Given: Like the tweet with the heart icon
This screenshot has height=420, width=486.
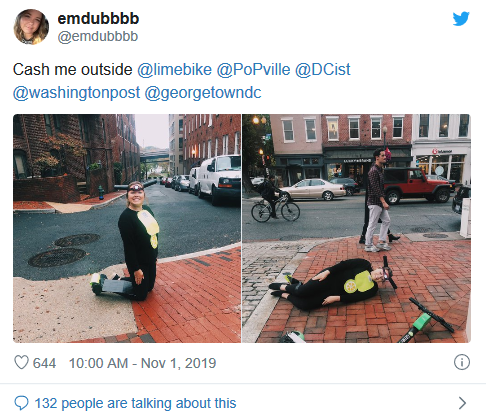Looking at the screenshot, I should [21, 362].
